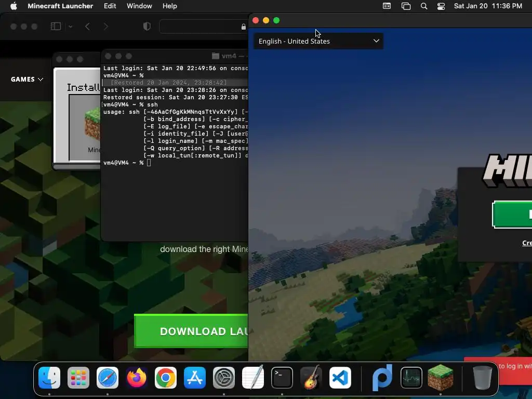532x399 pixels.
Task: Expand the GAMES menu on Minecraft website
Action: coord(27,79)
